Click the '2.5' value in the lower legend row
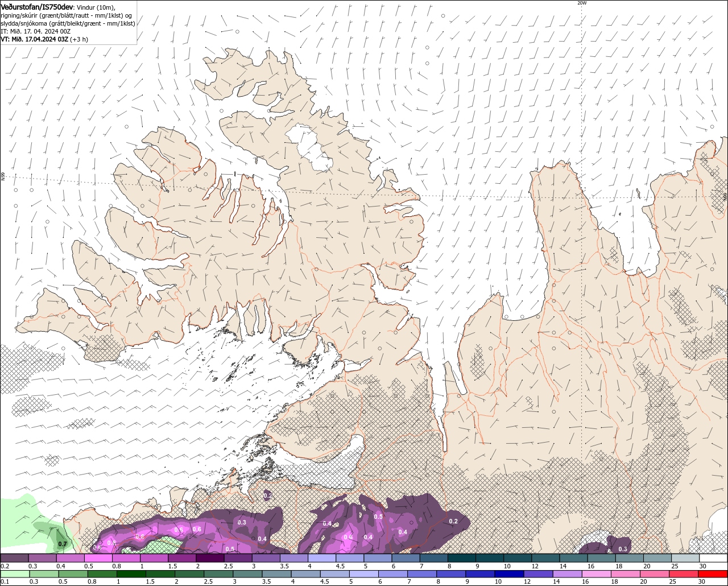This screenshot has height=586, width=728. pos(209,581)
